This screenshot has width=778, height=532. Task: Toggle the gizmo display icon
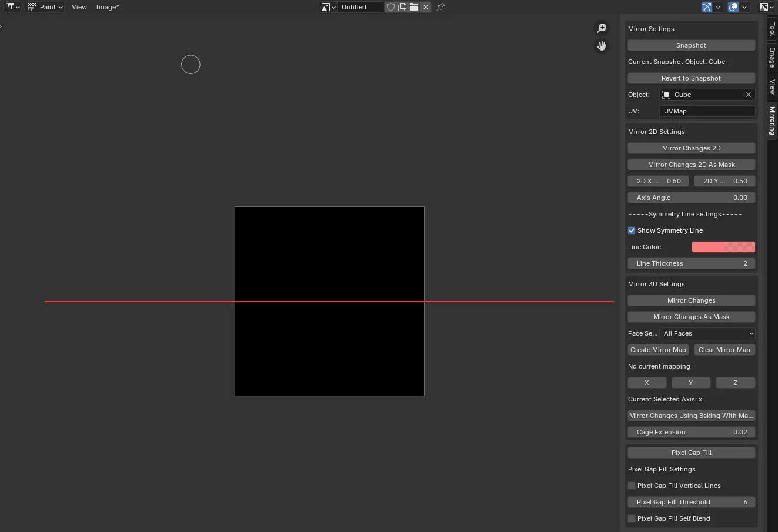(x=707, y=7)
